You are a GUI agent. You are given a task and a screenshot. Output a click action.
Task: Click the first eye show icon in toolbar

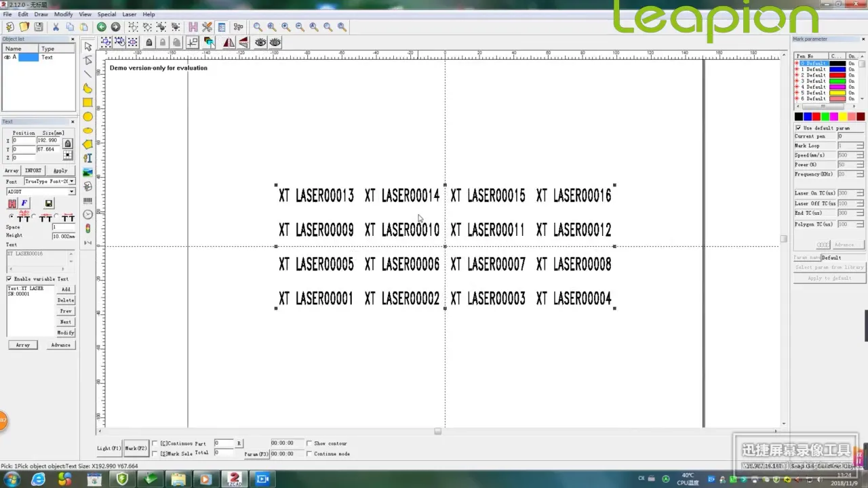[x=260, y=42]
